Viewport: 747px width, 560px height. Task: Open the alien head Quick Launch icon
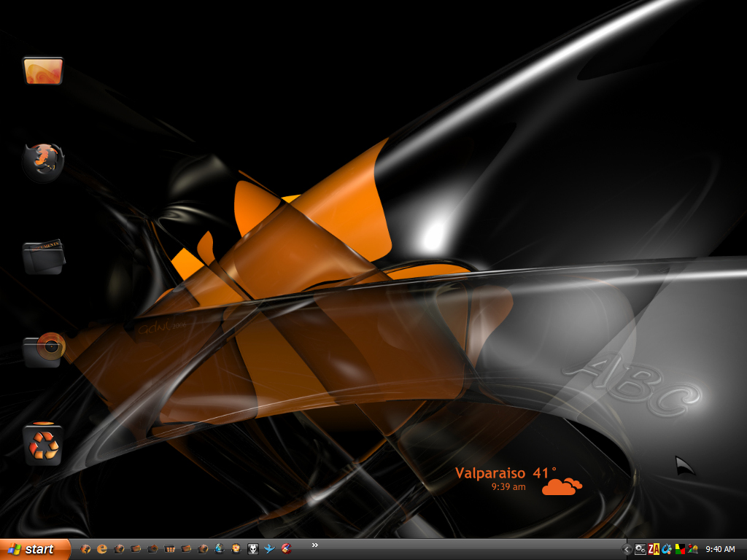(253, 549)
